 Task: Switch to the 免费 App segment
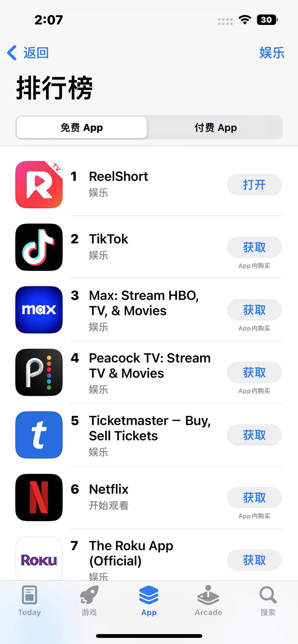[x=82, y=127]
